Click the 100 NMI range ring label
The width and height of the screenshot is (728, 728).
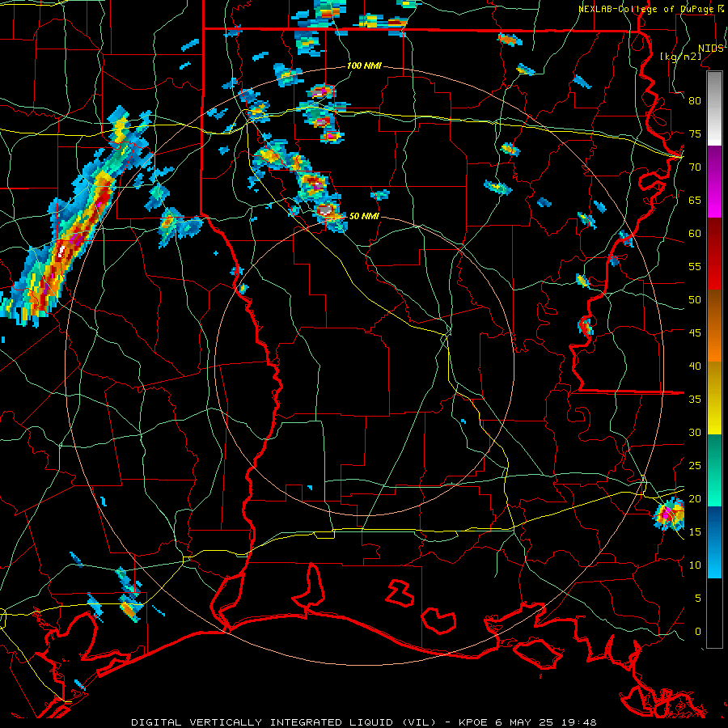pyautogui.click(x=364, y=66)
